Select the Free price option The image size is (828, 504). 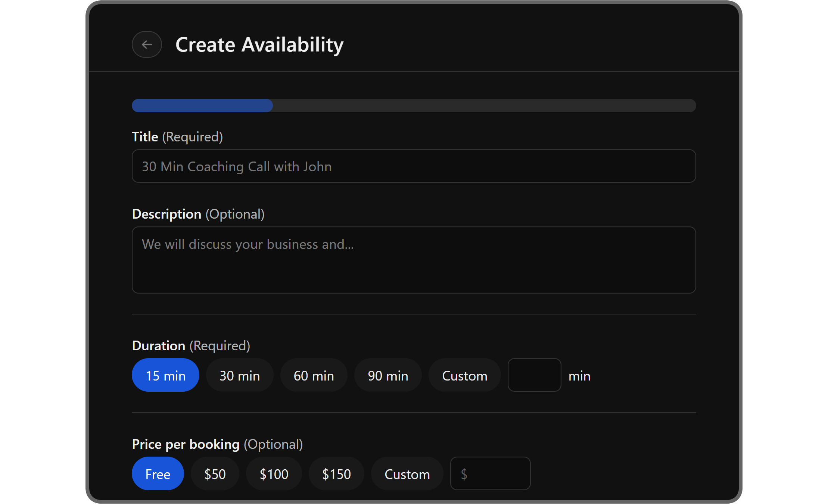click(x=158, y=474)
